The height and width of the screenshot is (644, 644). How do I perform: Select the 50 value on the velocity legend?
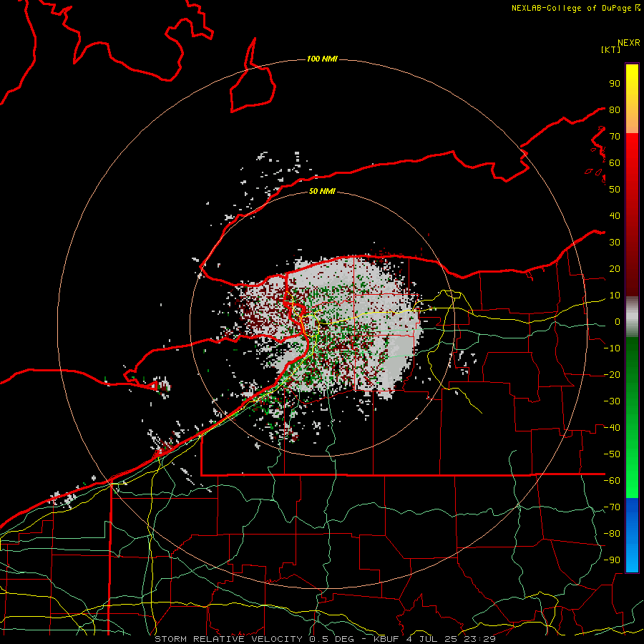615,190
